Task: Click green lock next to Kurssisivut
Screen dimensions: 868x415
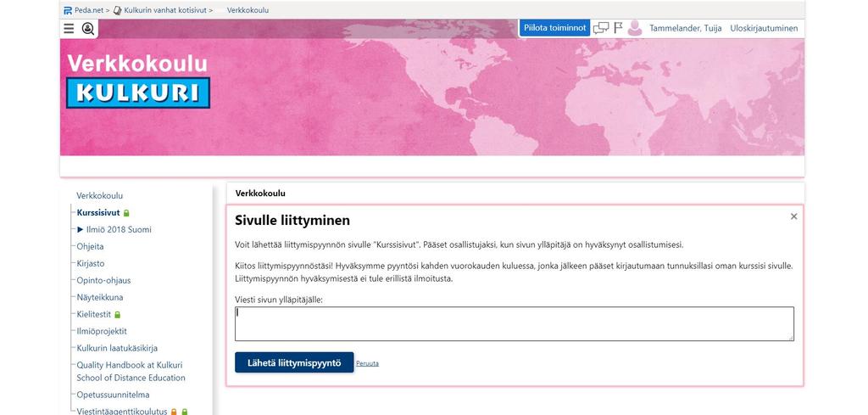Action: tap(126, 213)
